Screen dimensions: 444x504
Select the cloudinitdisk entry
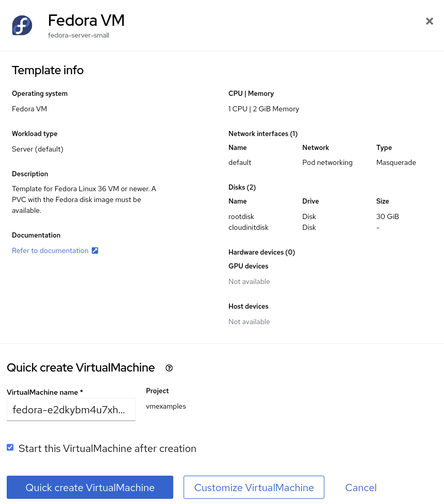[248, 227]
